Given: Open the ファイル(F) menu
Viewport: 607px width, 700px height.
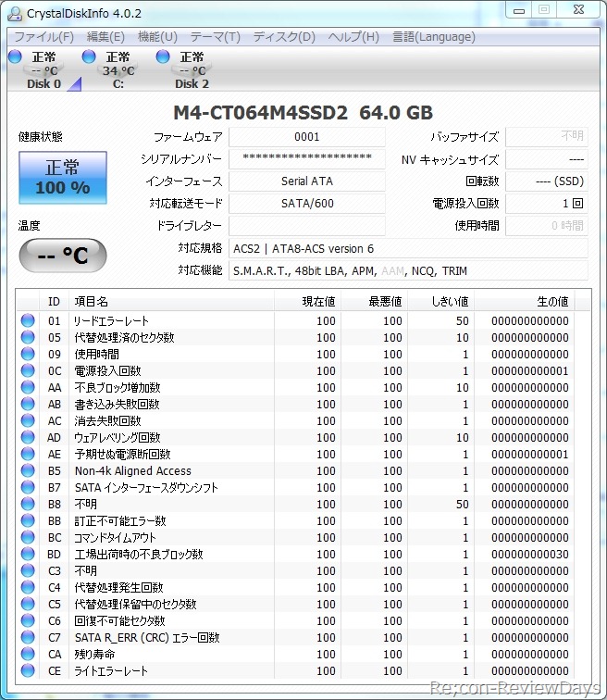Looking at the screenshot, I should 44,37.
